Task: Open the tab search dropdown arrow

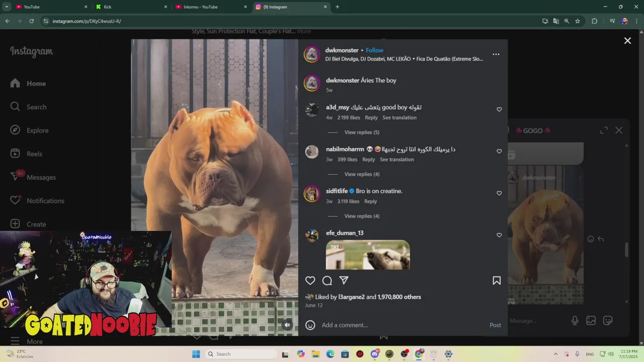Action: click(7, 7)
